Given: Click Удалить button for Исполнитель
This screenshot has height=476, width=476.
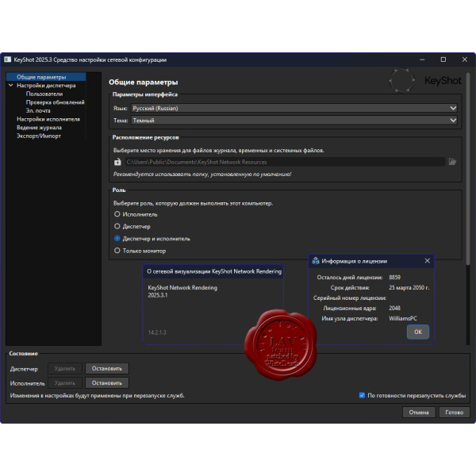Looking at the screenshot, I should click(x=65, y=383).
